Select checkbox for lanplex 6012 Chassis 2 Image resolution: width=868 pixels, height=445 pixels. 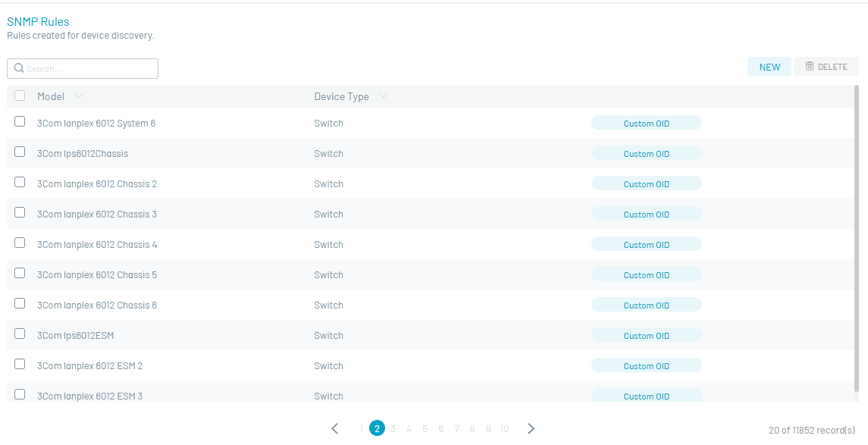tap(20, 182)
